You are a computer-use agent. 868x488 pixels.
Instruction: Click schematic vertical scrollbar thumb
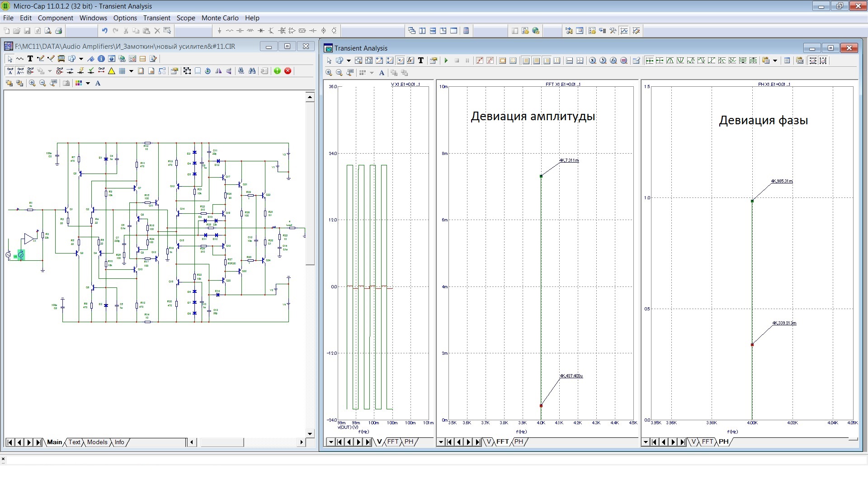[x=310, y=183]
